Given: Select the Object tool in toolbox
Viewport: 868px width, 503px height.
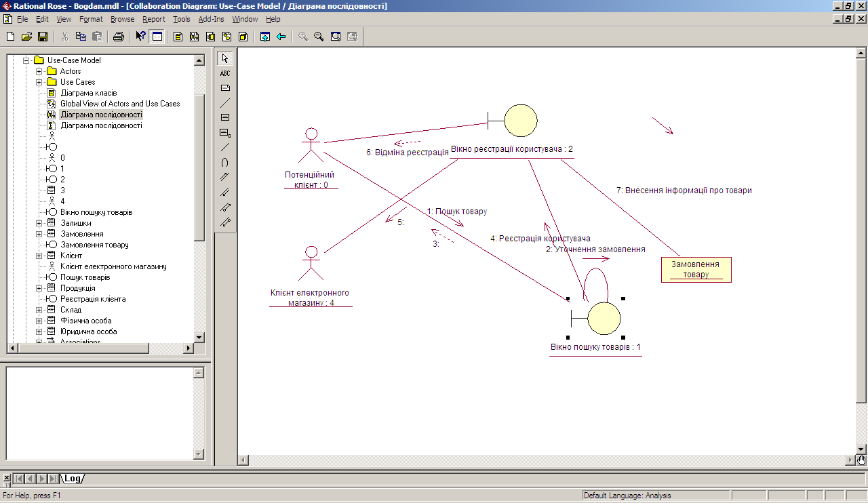Looking at the screenshot, I should point(225,117).
